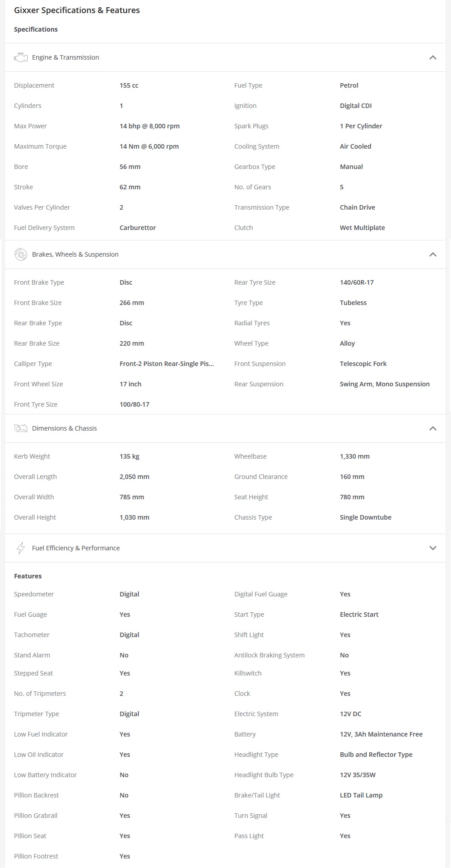Click the Specifications subheading
Image resolution: width=451 pixels, height=868 pixels.
(x=36, y=29)
